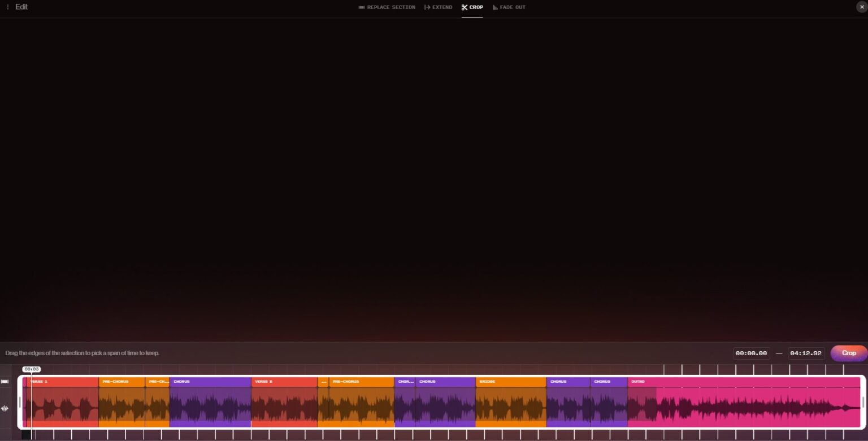Click the left edge handle of the selection

click(x=20, y=402)
